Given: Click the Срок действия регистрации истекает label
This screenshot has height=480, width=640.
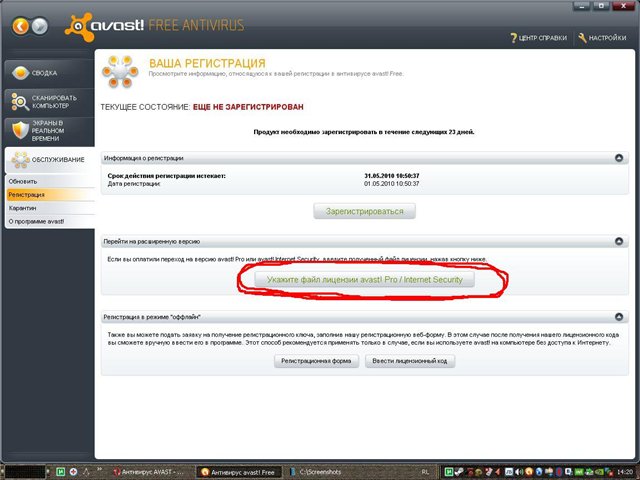Looking at the screenshot, I should point(167,176).
